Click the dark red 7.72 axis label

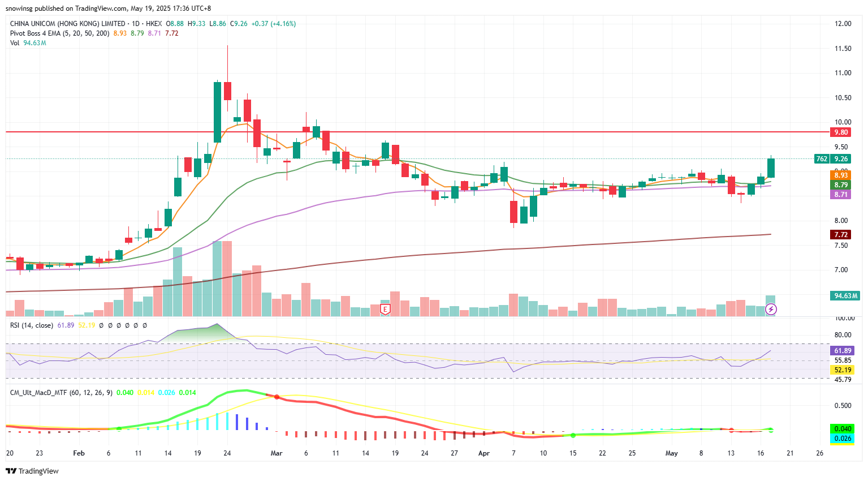841,235
